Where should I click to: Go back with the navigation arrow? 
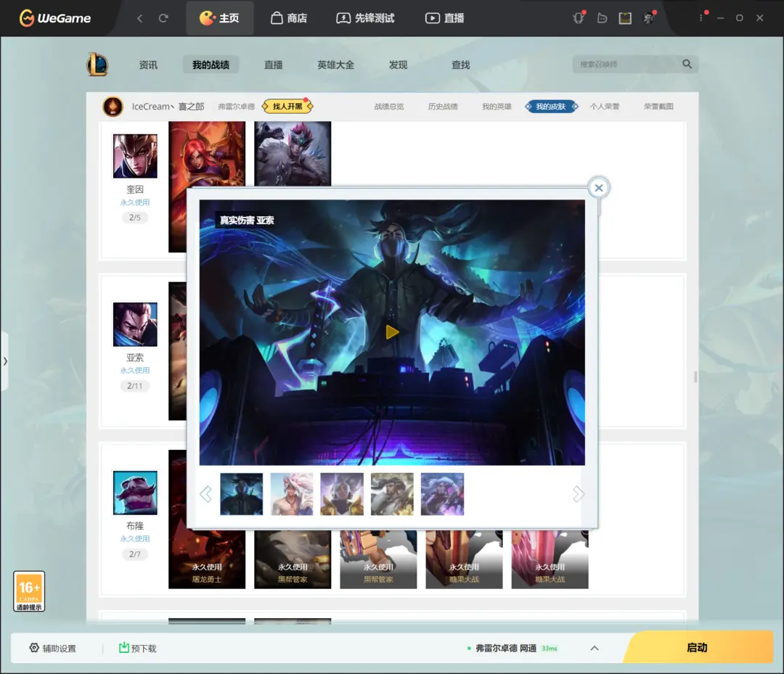[140, 18]
